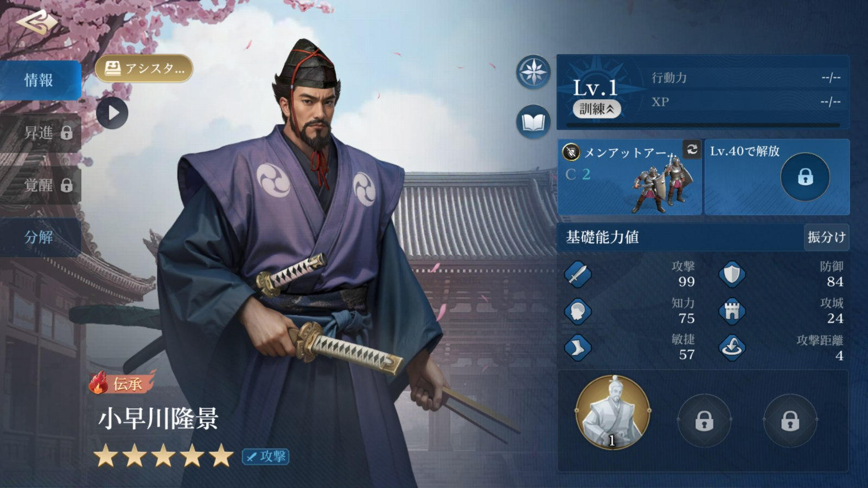Swap troop type with refresh icon
This screenshot has width=868, height=488.
(692, 149)
